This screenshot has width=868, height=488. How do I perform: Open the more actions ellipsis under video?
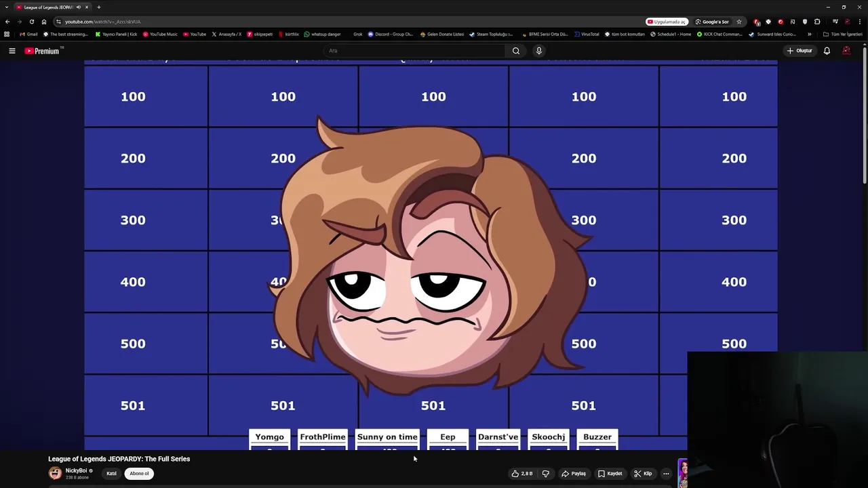pyautogui.click(x=666, y=474)
